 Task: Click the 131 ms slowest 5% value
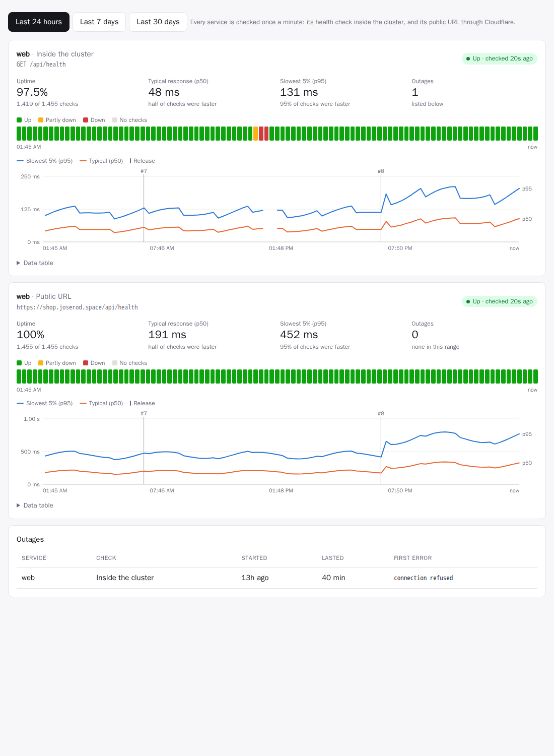tap(299, 92)
